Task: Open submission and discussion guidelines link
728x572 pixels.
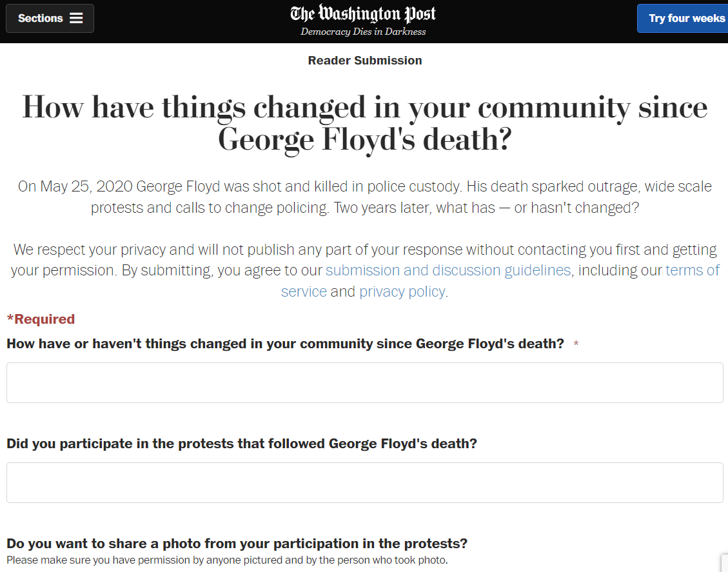Action: coord(448,270)
